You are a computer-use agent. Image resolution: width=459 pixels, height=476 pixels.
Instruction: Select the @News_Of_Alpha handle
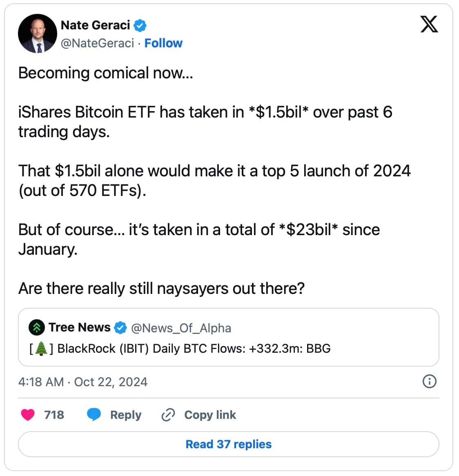pos(180,328)
